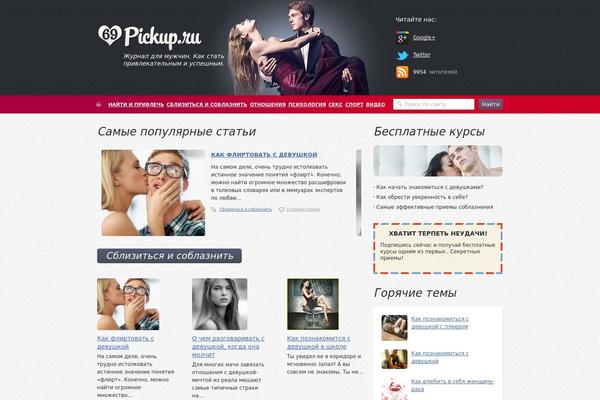Viewport: 600px width, 400px height.
Task: Click the Google+ icon
Action: click(x=402, y=38)
